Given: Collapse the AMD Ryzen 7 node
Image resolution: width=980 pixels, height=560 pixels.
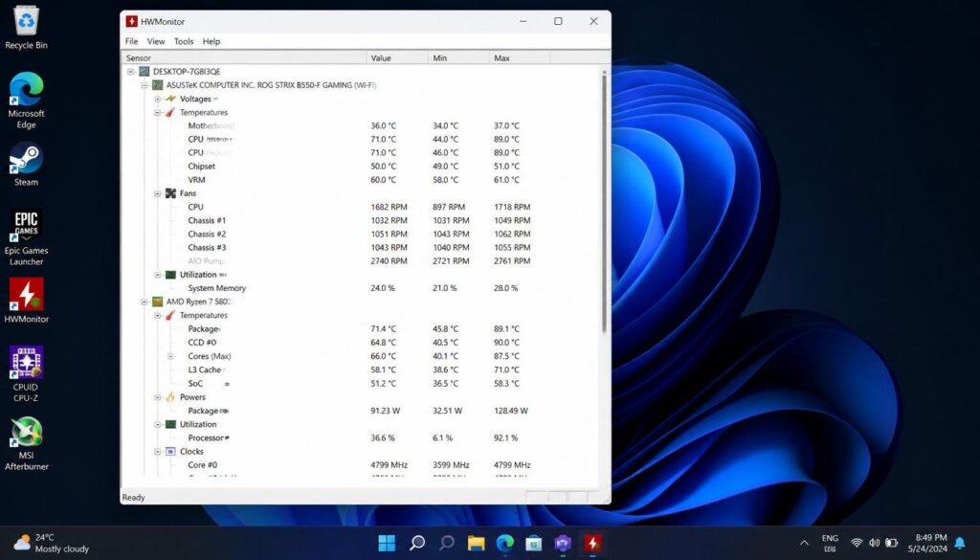Looking at the screenshot, I should (x=145, y=302).
